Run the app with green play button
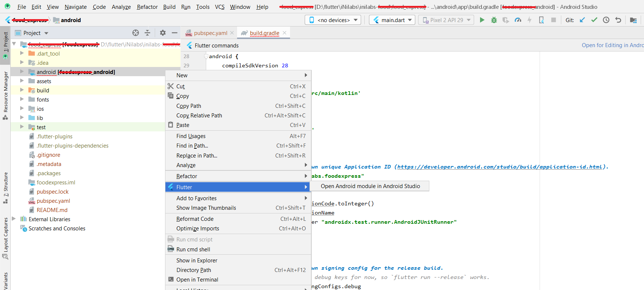This screenshot has width=644, height=290. [482, 20]
